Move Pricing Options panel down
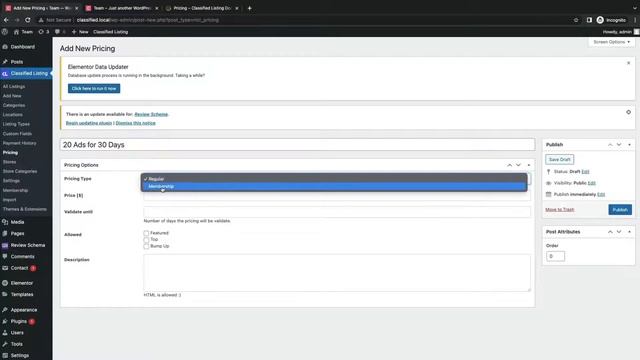This screenshot has height=360, width=640. click(x=518, y=165)
